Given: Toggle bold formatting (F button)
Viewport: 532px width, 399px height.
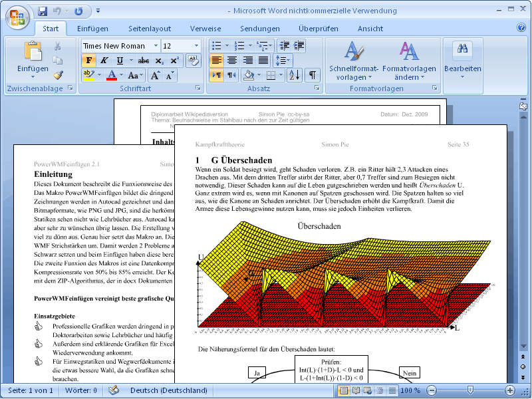Looking at the screenshot, I should (88, 61).
